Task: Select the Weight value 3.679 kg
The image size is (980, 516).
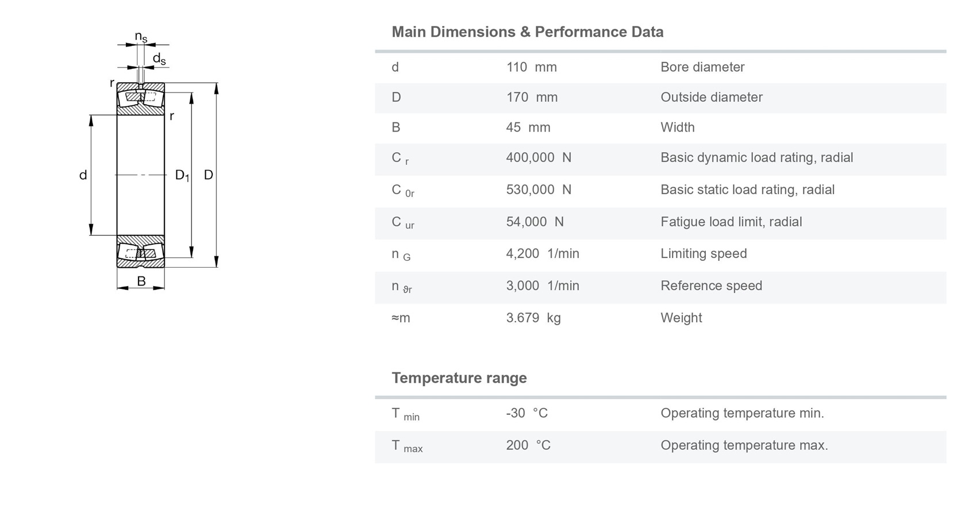Action: click(533, 318)
